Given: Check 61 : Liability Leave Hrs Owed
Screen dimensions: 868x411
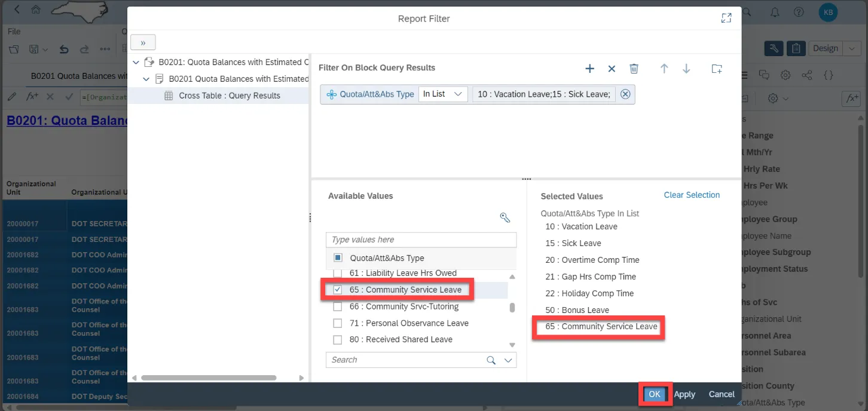Looking at the screenshot, I should (338, 274).
